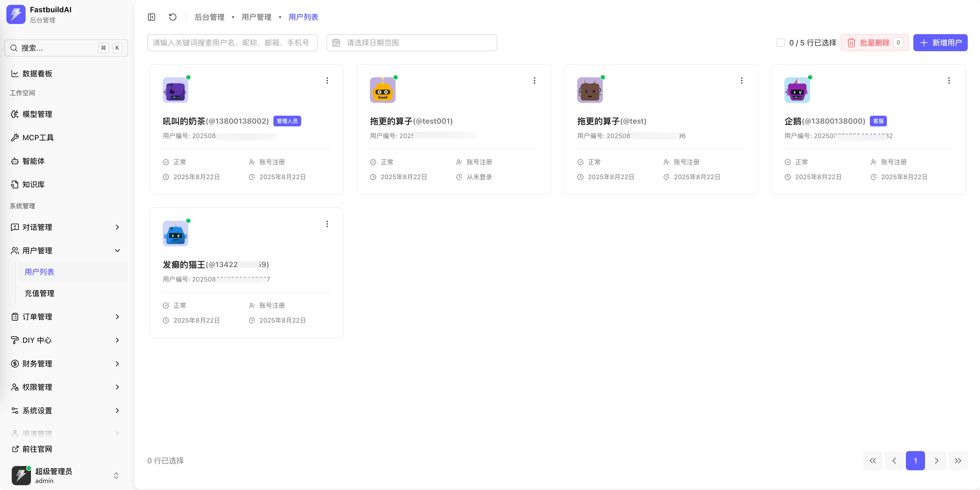Click the 前往官网 link
The image size is (980, 490).
click(37, 449)
